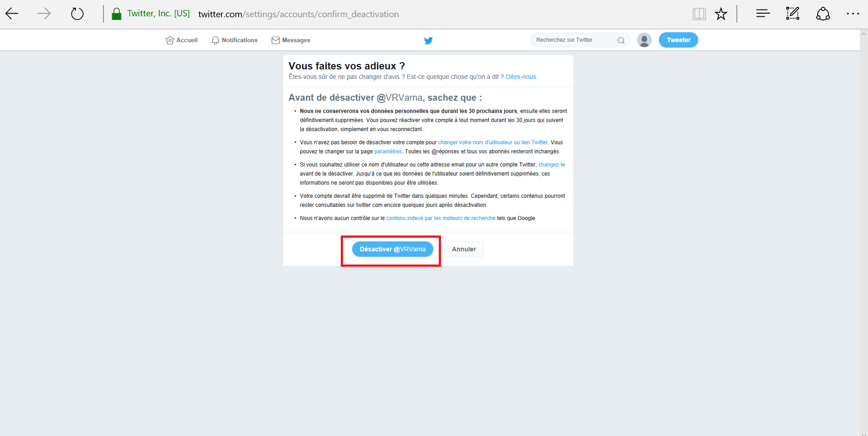This screenshot has height=436, width=868.
Task: Open the profile avatar menu
Action: click(644, 40)
